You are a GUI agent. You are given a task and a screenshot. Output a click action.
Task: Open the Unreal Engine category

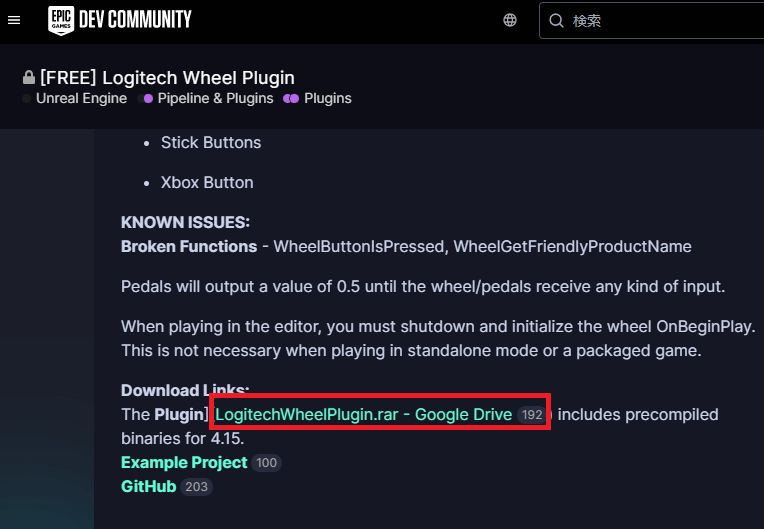(75, 98)
